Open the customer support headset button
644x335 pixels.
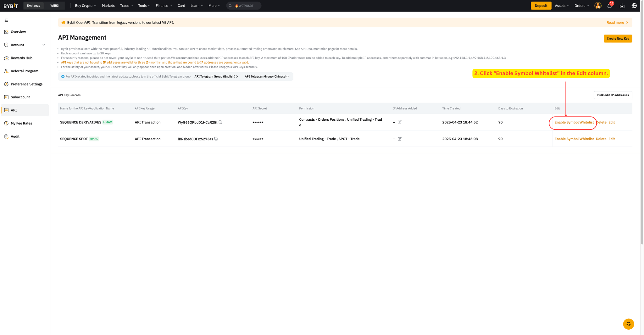(628, 324)
